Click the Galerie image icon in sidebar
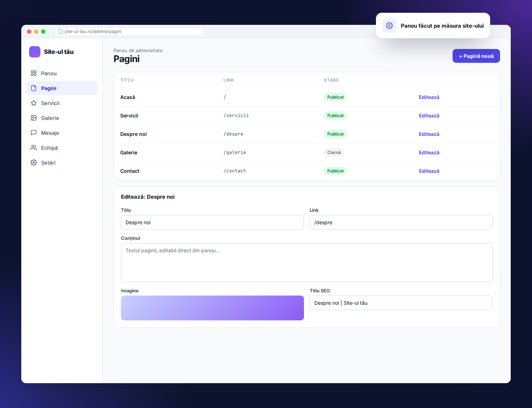Viewport: 532px width, 408px height. 34,118
